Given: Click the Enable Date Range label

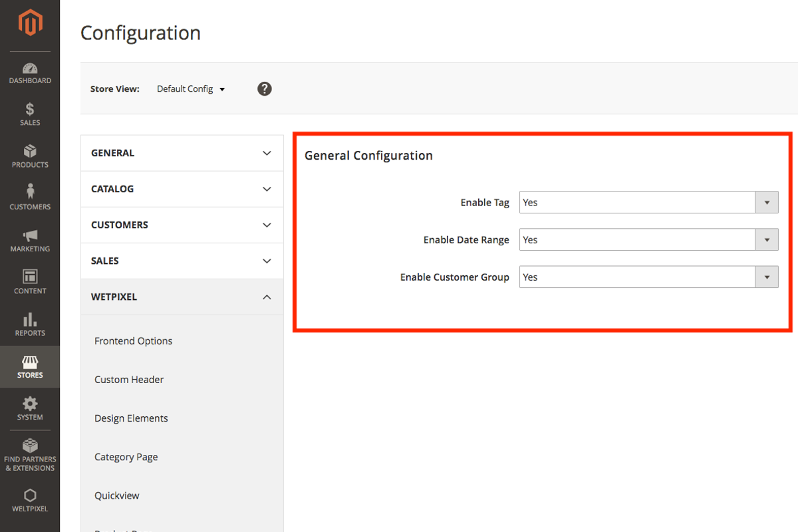Looking at the screenshot, I should pos(466,239).
